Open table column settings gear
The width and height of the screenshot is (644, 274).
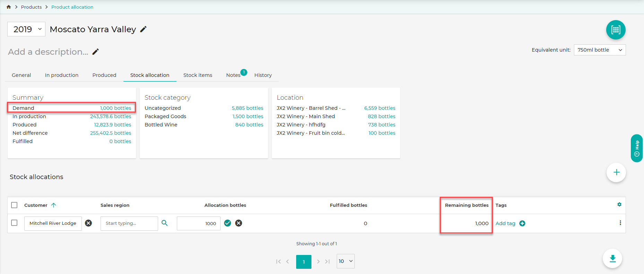(x=619, y=205)
